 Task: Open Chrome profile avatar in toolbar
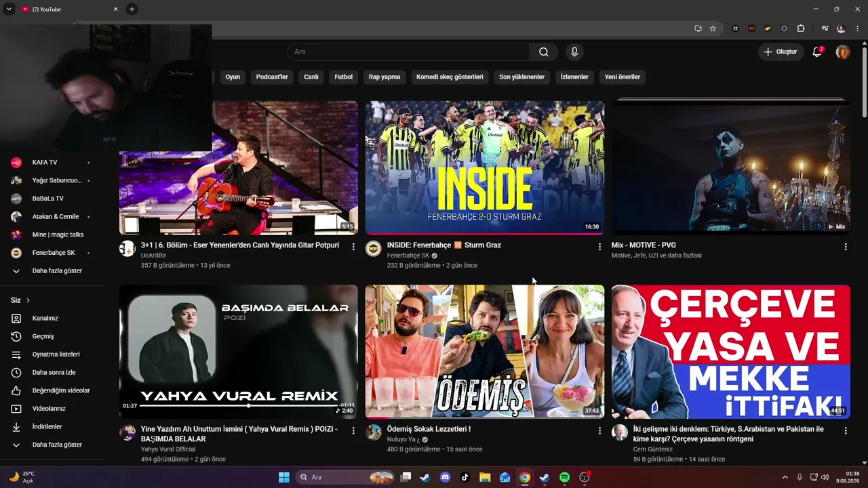coord(842,28)
